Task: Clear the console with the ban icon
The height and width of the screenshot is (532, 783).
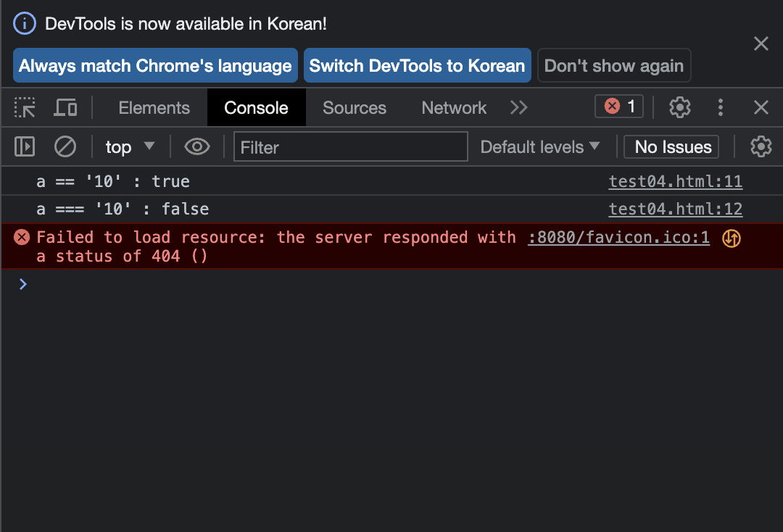Action: point(65,146)
